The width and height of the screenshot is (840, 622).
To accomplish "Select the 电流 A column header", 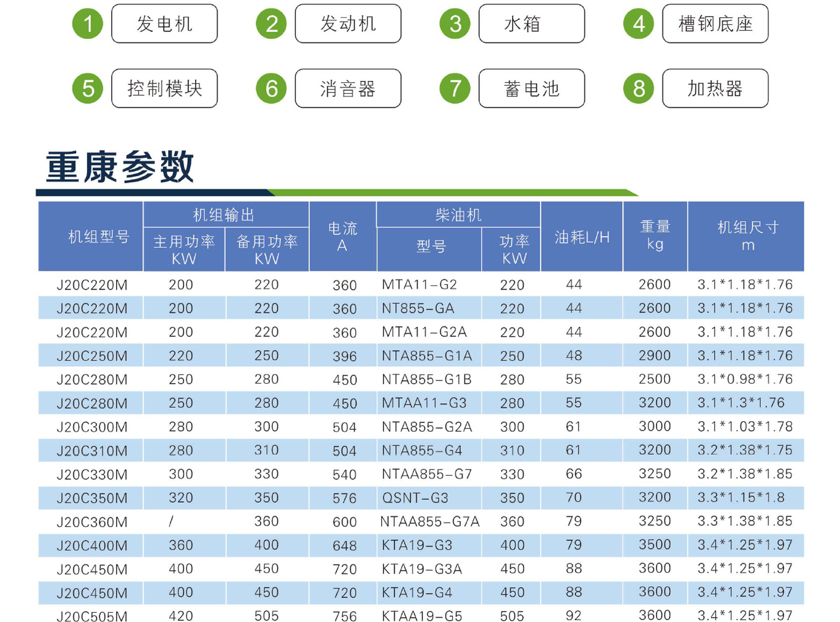I will (343, 237).
